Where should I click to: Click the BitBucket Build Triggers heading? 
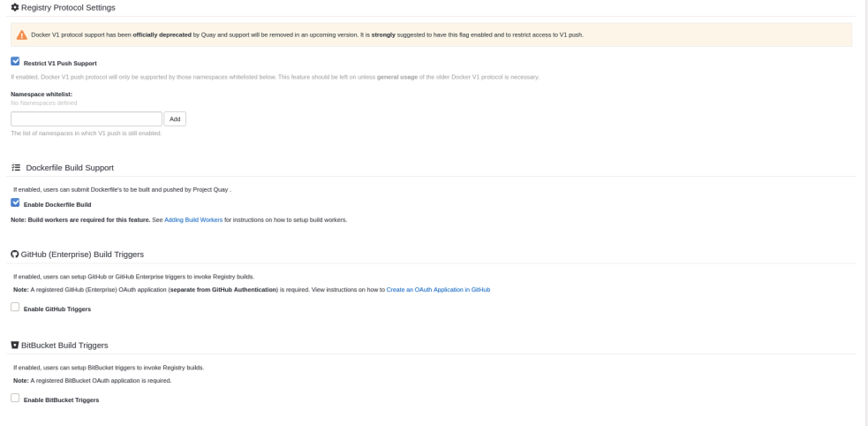(x=64, y=346)
